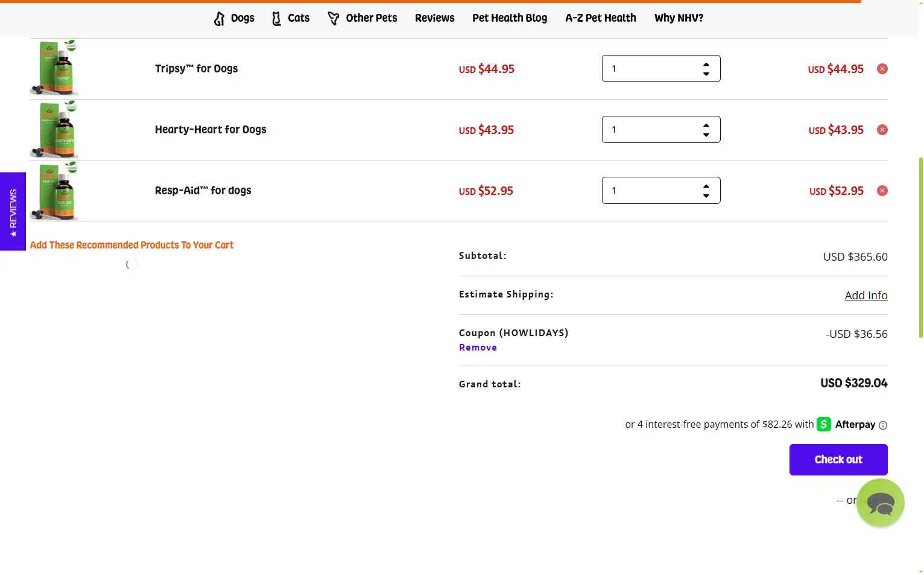Remove Resp-Aid for dogs from cart
Viewport: 924px width, 575px height.
[x=882, y=191]
